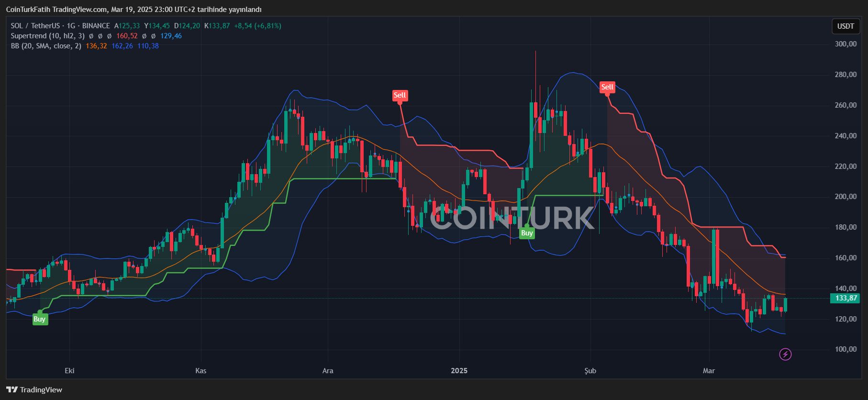The image size is (868, 400).
Task: Select the BB (20, SMA, close, 2) indicator label
Action: 46,46
